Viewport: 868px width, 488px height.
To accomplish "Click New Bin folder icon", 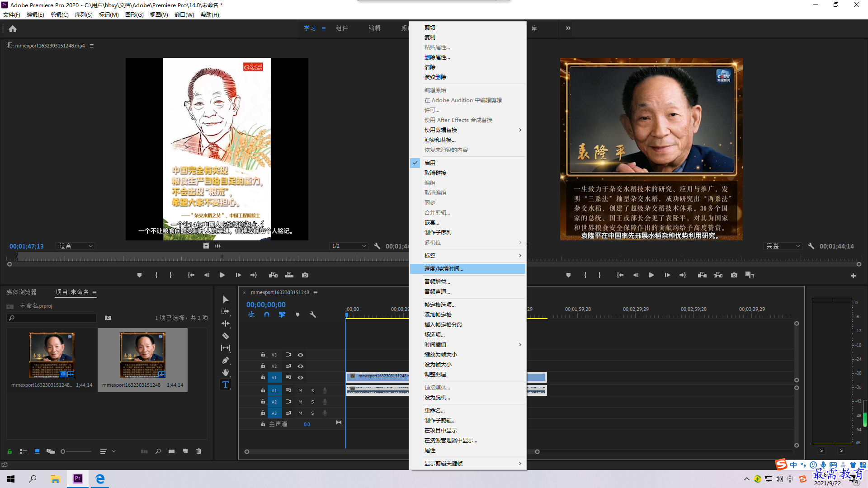I will click(171, 451).
